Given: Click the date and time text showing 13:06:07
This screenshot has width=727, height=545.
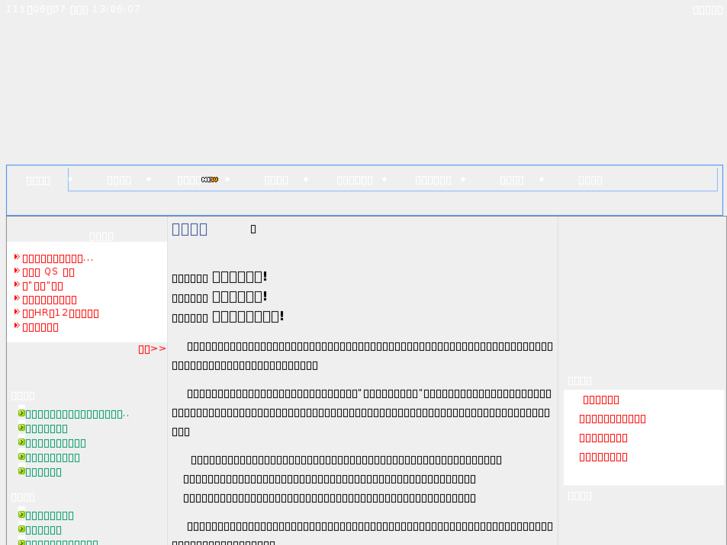Looking at the screenshot, I should coord(72,9).
